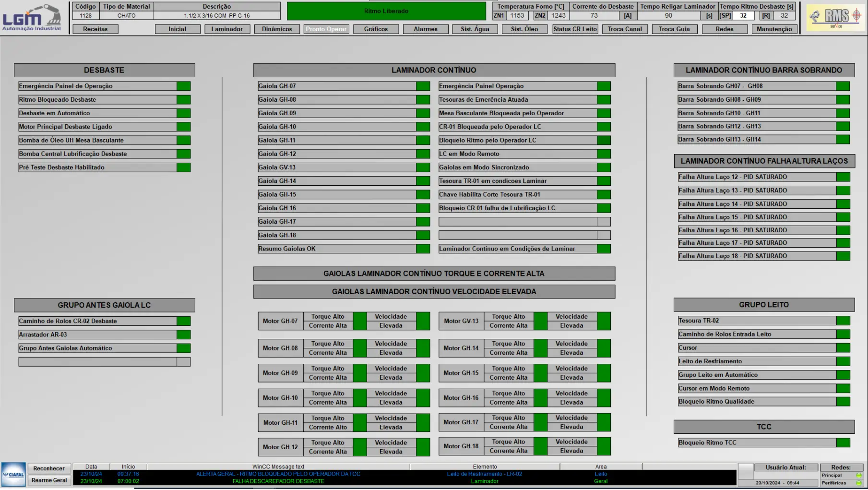Click the Principal network status light
Viewport: 868px width, 490px height.
[x=858, y=475]
